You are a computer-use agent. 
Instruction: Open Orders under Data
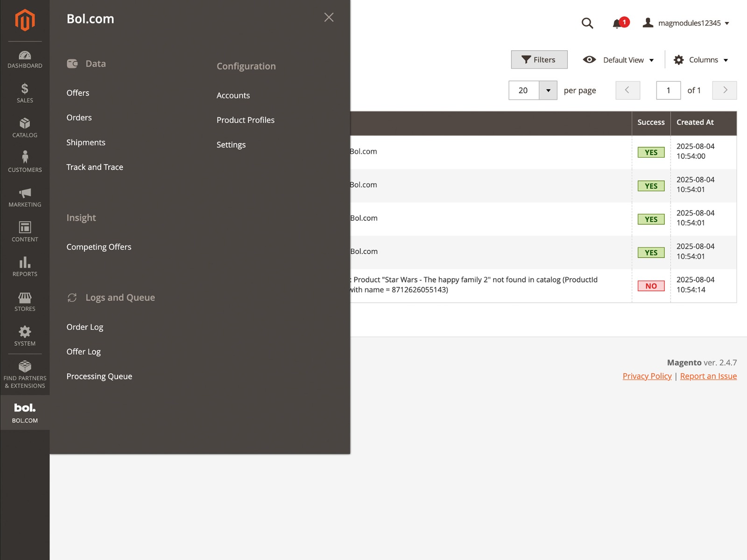click(79, 118)
